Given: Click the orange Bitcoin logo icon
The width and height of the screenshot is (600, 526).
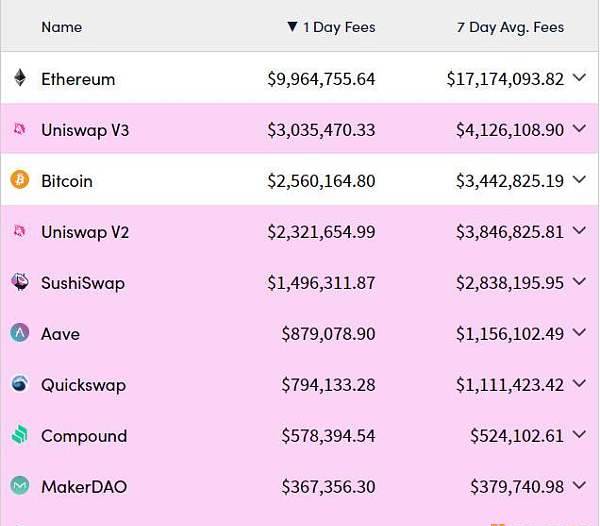Looking at the screenshot, I should click(x=20, y=179).
